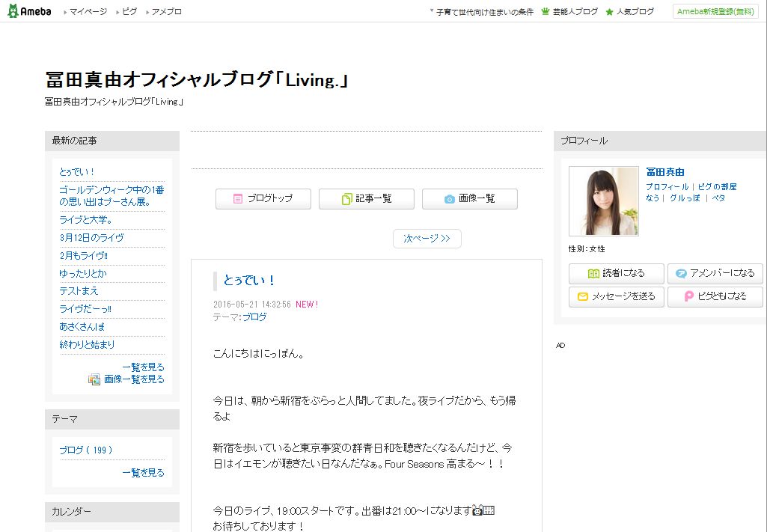Open article 2月もライヴ!!

coord(83,255)
